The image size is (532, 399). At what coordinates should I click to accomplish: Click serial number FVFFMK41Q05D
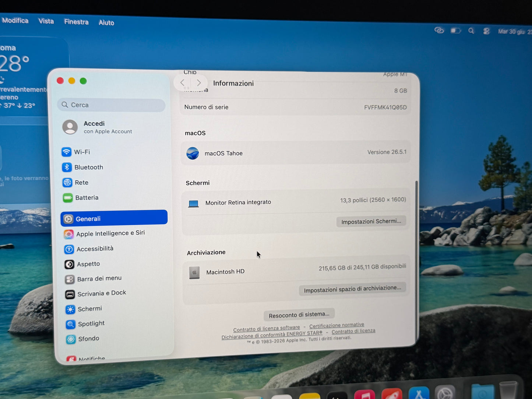coord(385,107)
